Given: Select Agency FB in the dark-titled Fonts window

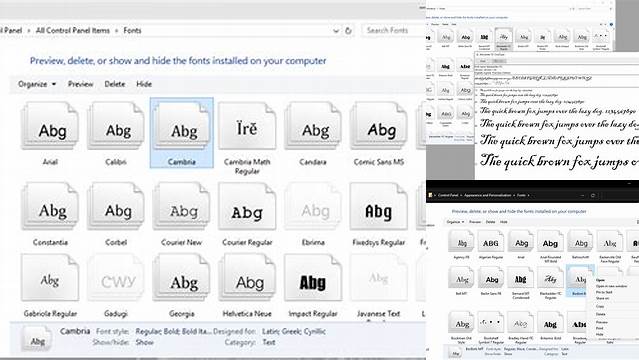Looking at the screenshot, I should coord(461,241).
